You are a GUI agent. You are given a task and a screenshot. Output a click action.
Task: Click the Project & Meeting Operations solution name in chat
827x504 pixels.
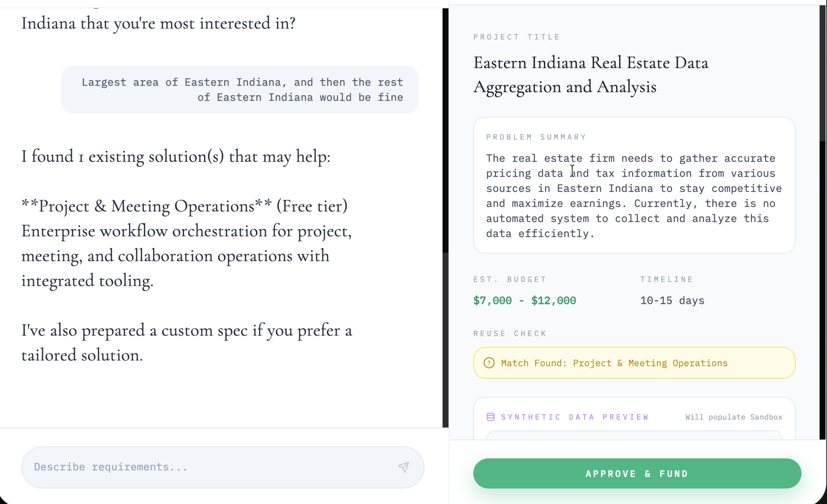tap(146, 206)
